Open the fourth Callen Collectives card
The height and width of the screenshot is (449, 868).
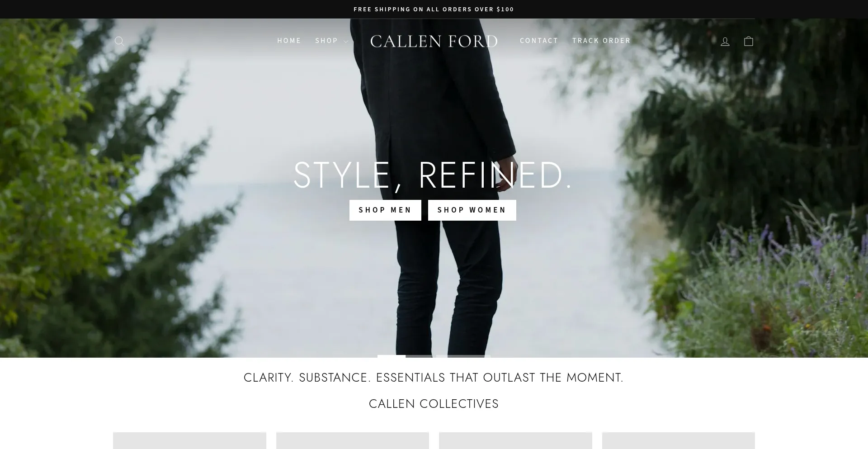[x=679, y=440]
